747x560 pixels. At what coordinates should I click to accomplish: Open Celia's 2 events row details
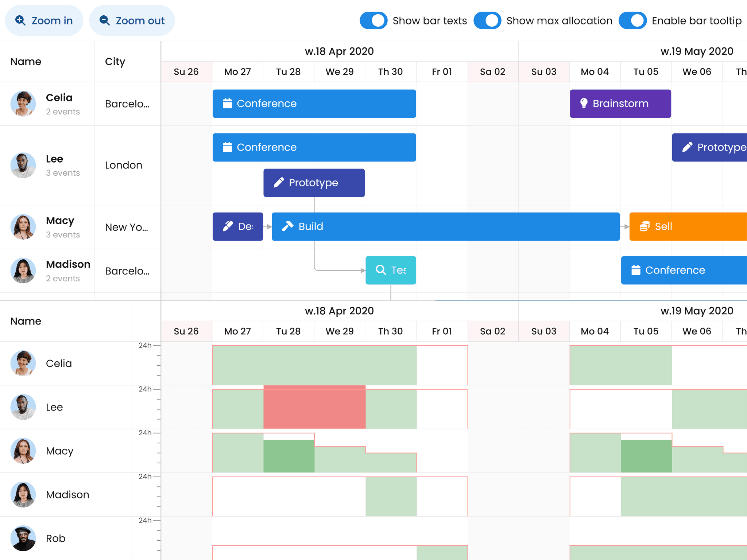coord(63,112)
